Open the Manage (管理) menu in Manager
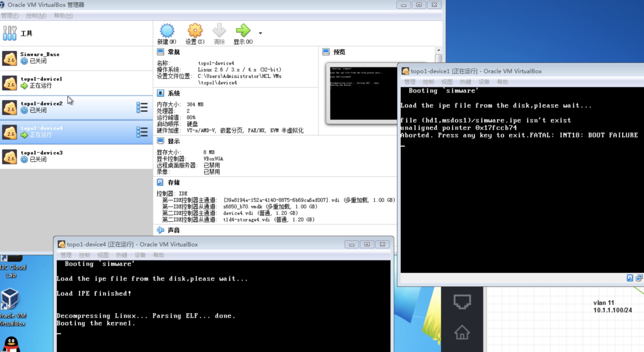This screenshot has width=644, height=352. [x=10, y=16]
